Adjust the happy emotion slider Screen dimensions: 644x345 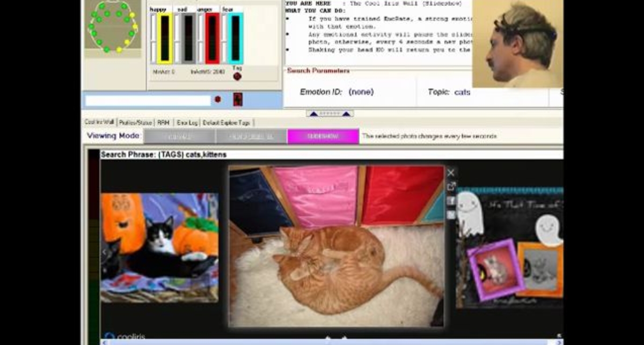tap(153, 39)
